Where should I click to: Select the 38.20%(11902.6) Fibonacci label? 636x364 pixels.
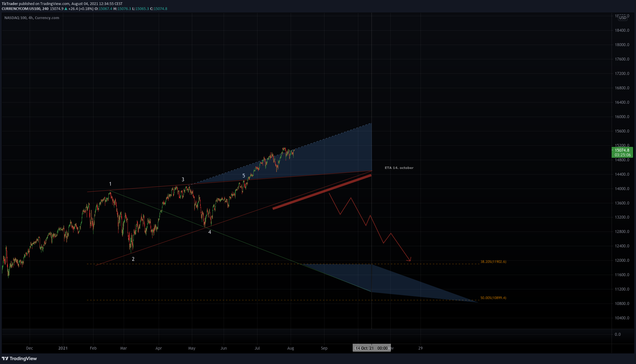(493, 261)
